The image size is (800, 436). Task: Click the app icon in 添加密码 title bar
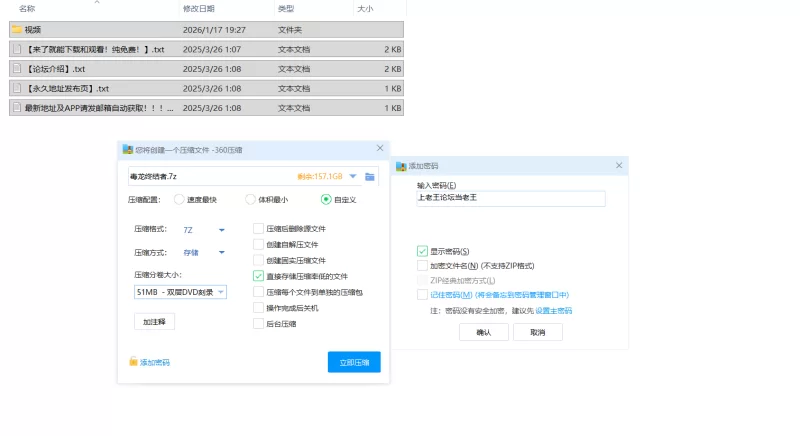(401, 166)
